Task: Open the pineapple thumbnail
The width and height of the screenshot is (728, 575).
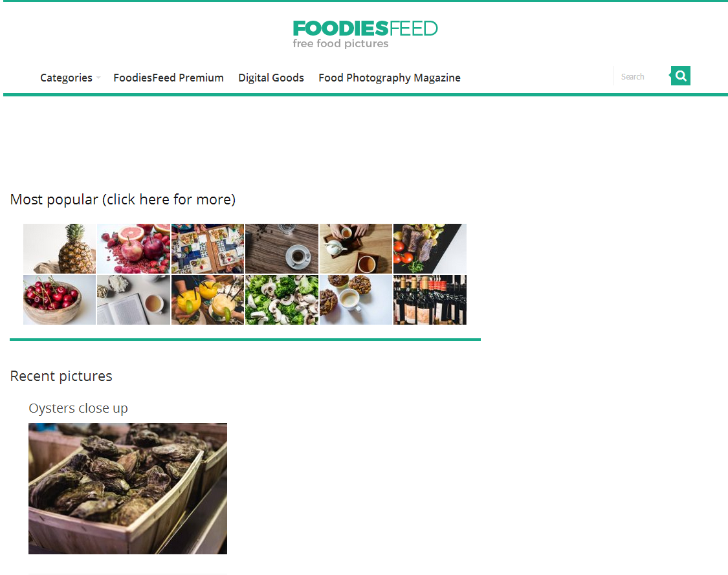Action: [x=60, y=249]
